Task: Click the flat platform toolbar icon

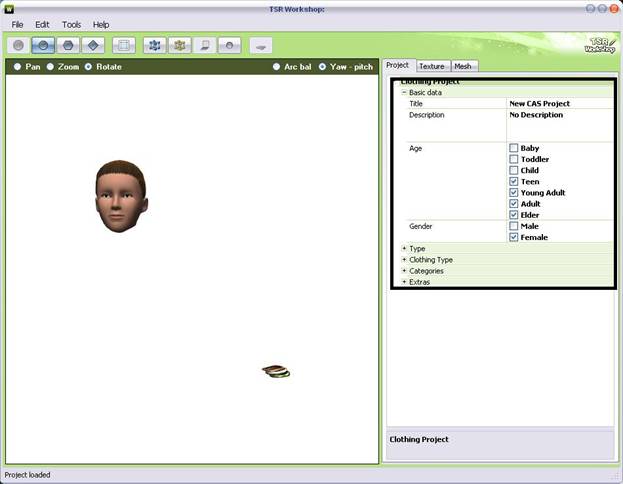Action: click(260, 45)
